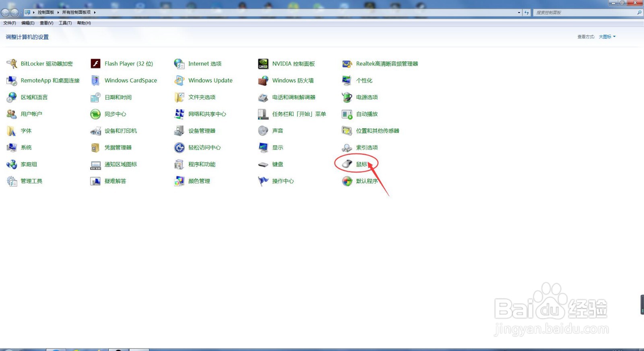Open the 同步中心 green icon
644x351 pixels.
[95, 114]
